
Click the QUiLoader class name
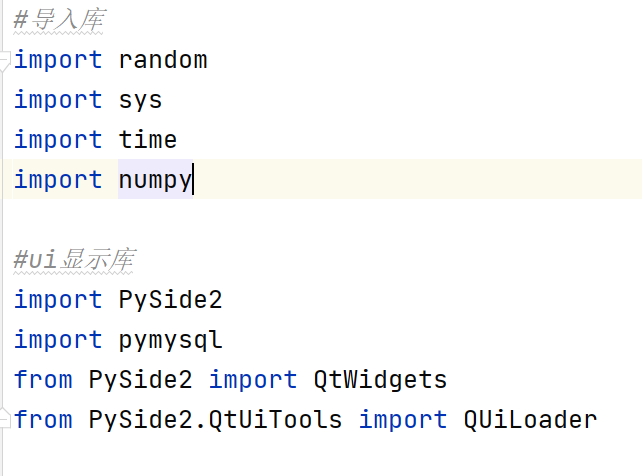click(530, 420)
